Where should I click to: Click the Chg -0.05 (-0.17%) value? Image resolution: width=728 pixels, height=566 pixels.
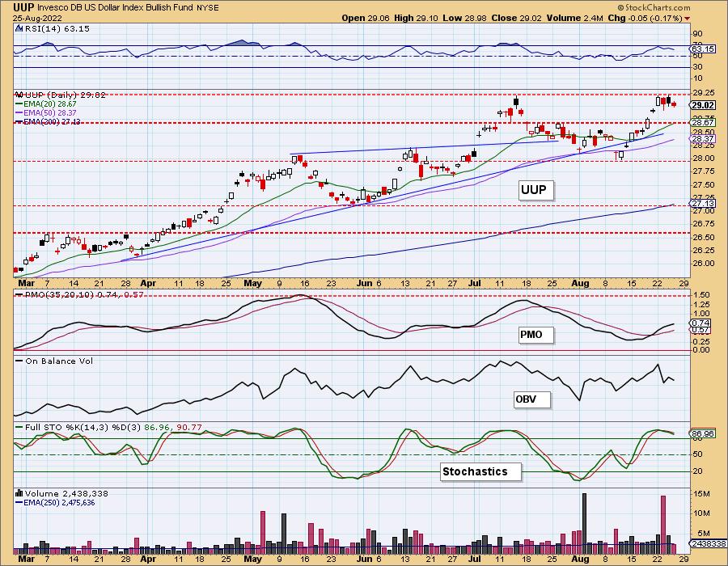[645, 18]
